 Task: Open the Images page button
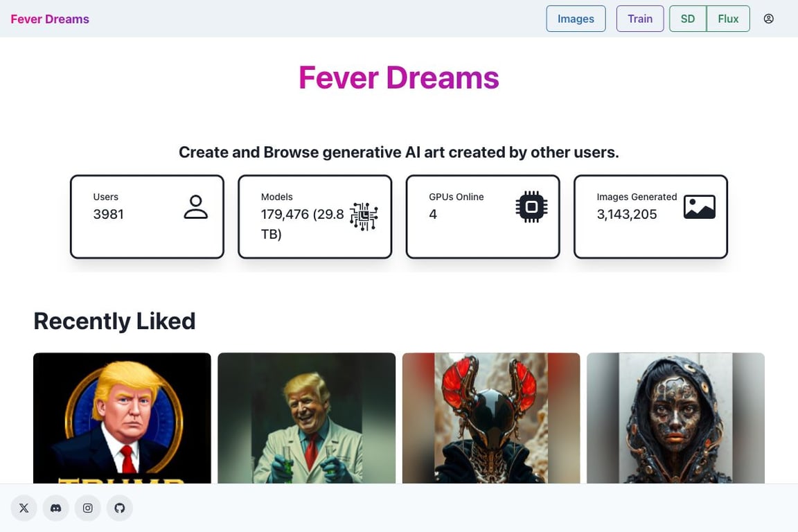(576, 19)
